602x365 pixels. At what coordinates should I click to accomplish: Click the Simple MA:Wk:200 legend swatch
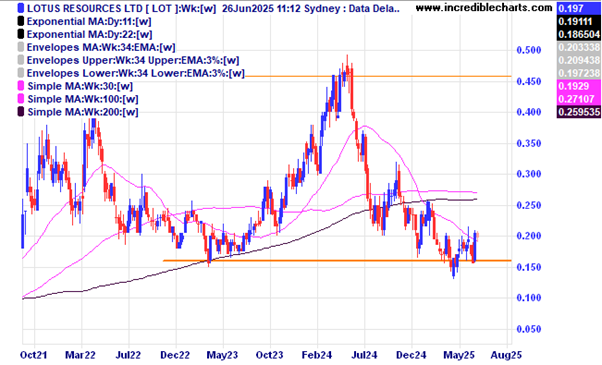pyautogui.click(x=21, y=112)
